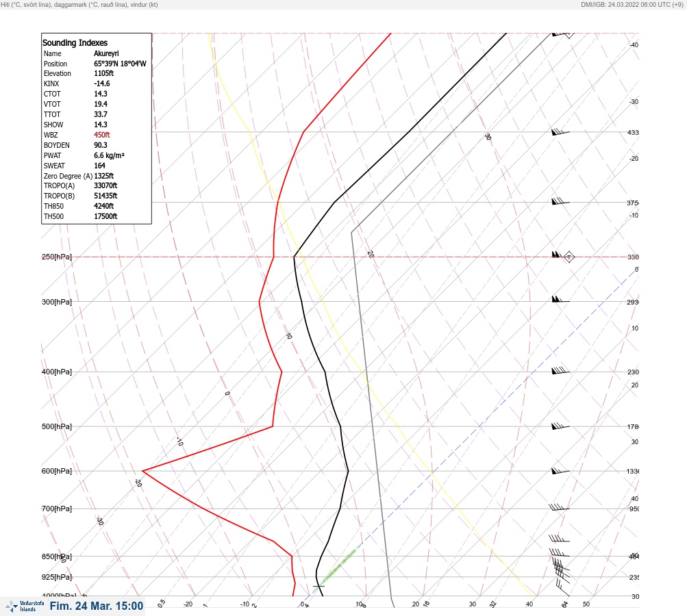Image resolution: width=687 pixels, height=616 pixels.
Task: Click the wind barb beside the 433 height label
Action: click(560, 131)
